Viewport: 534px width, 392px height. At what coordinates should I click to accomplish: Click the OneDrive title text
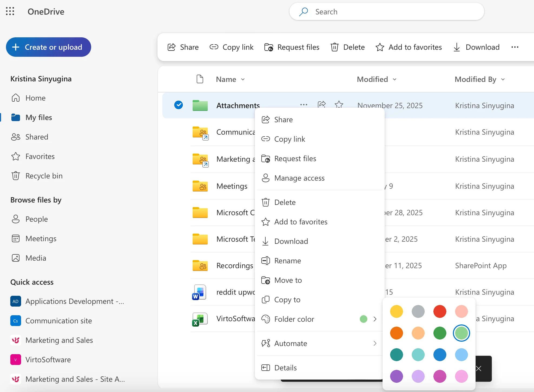coord(46,12)
